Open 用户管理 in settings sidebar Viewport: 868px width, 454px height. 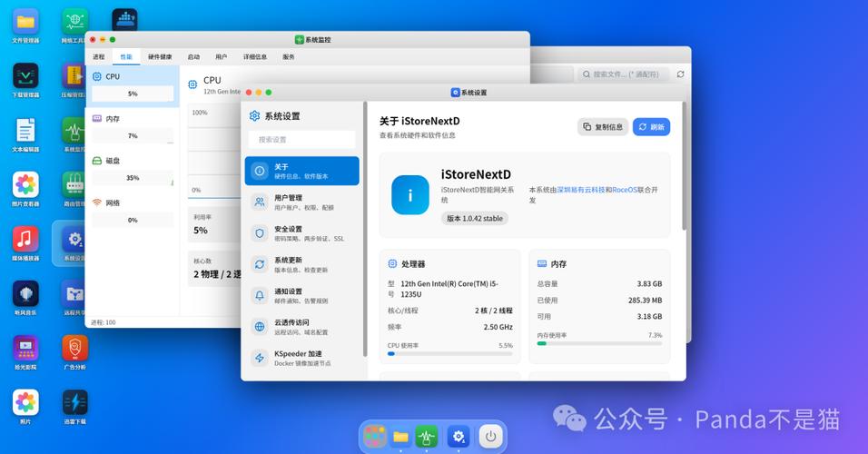click(x=301, y=202)
